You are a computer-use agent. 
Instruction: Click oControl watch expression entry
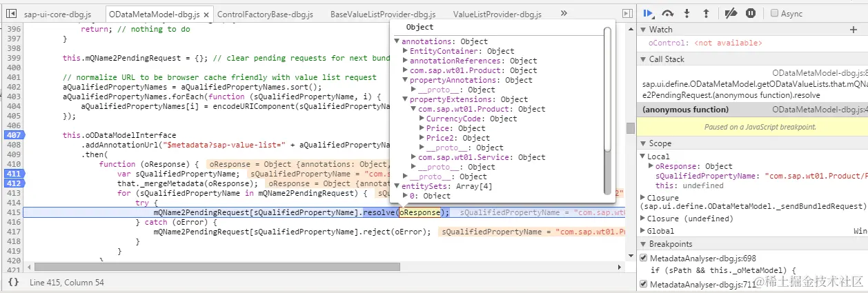pos(705,43)
